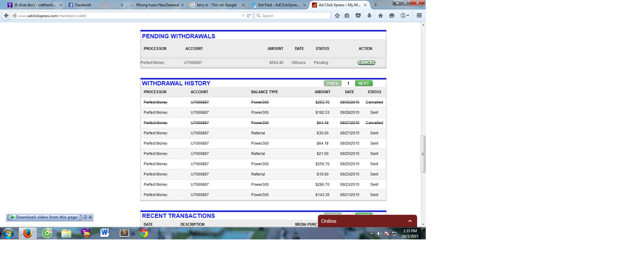Screen dimensions: 644x260
Task: Open Microsoft Word from the taskbar
Action: coord(105,233)
